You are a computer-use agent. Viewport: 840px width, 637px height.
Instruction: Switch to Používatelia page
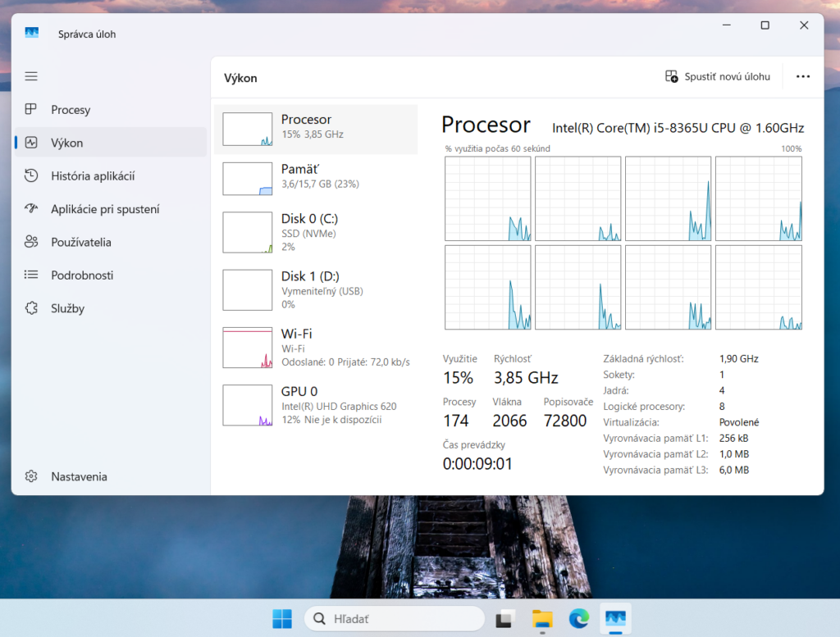click(111, 242)
